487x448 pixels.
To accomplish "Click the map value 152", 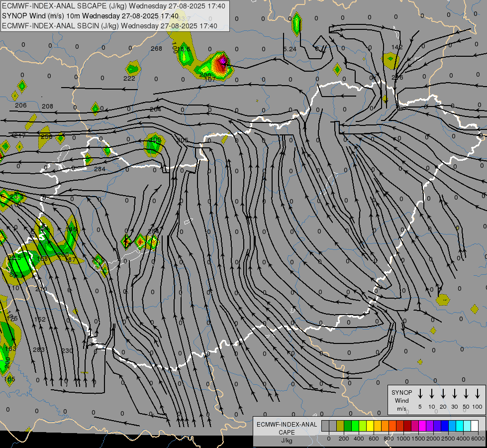I will (40, 319).
